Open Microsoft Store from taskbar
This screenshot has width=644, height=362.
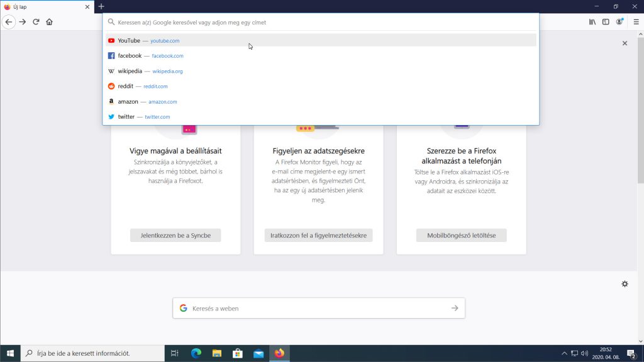point(238,353)
